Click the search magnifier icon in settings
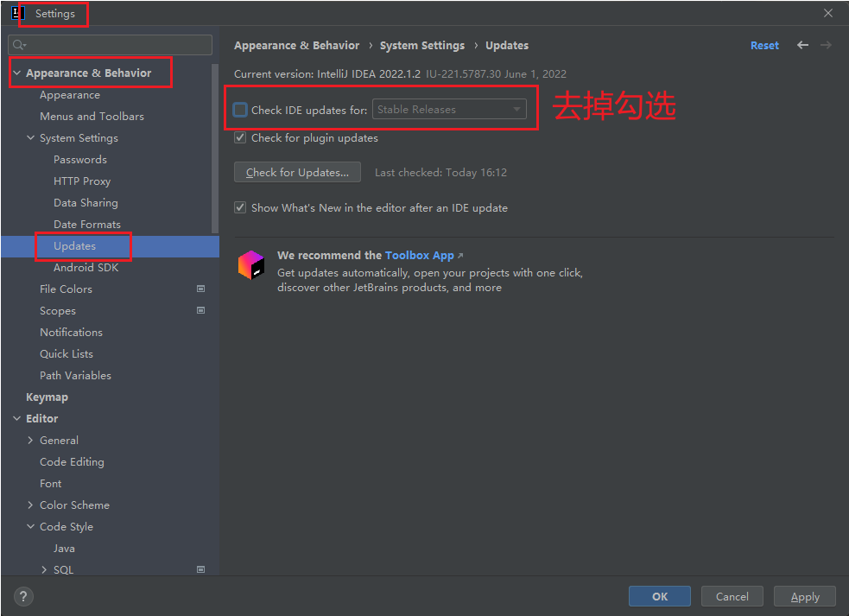This screenshot has width=849, height=616. coord(20,44)
